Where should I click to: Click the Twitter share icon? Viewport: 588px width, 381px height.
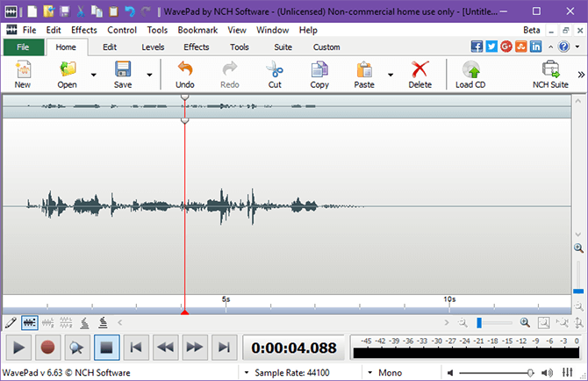491,47
